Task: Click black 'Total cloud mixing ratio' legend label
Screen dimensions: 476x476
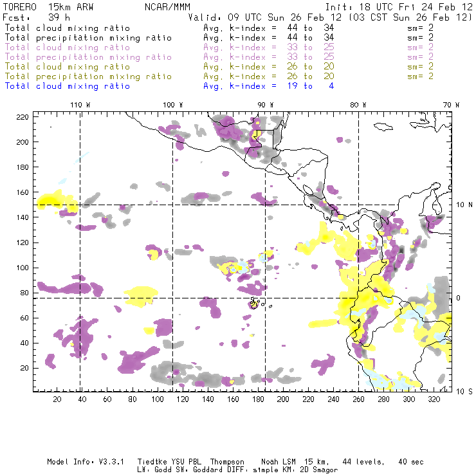Action: tap(68, 28)
